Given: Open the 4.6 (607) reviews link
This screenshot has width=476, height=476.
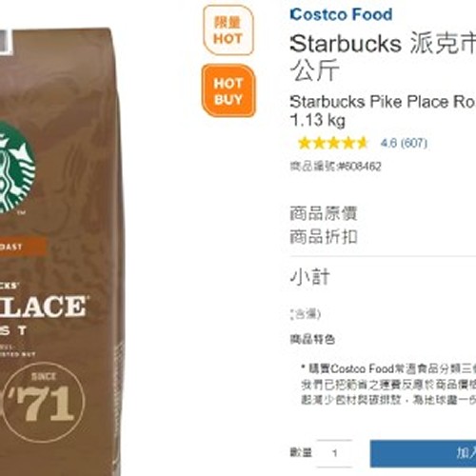Looking at the screenshot, I should click(x=404, y=143).
